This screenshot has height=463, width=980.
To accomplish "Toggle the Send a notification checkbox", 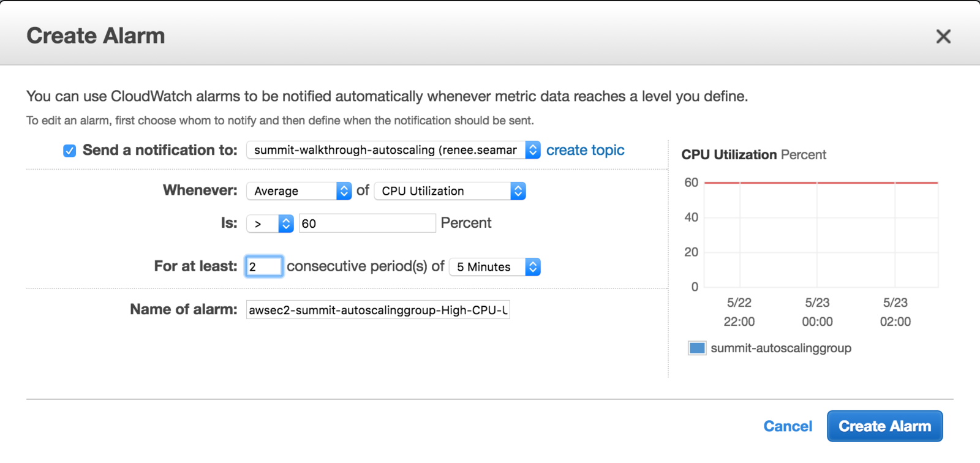I will pos(70,151).
